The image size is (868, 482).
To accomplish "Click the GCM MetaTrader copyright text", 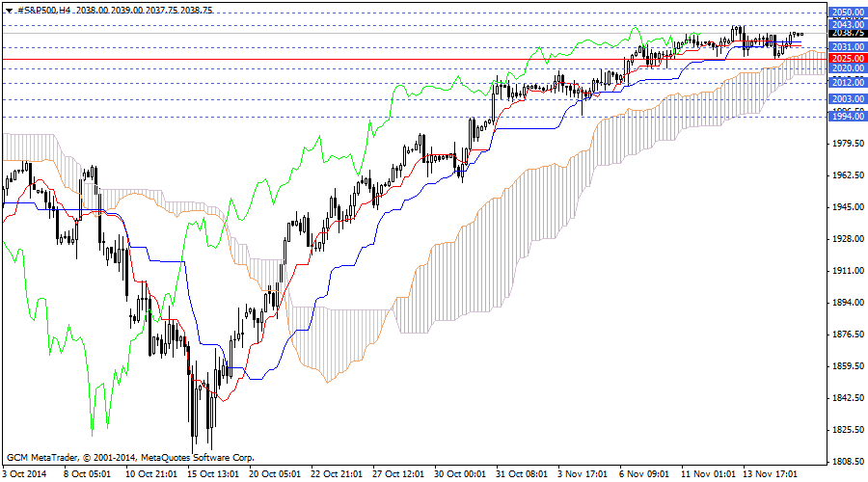I will coord(130,458).
